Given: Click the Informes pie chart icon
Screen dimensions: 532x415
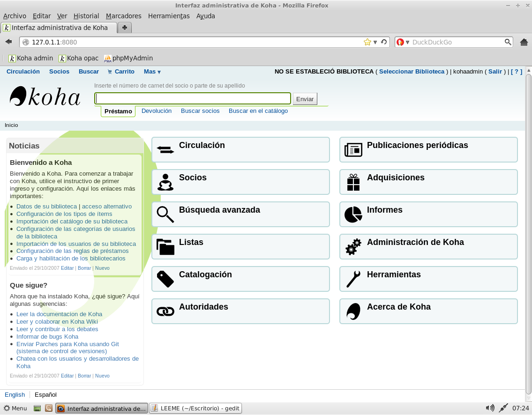Looking at the screenshot, I should (x=353, y=214).
